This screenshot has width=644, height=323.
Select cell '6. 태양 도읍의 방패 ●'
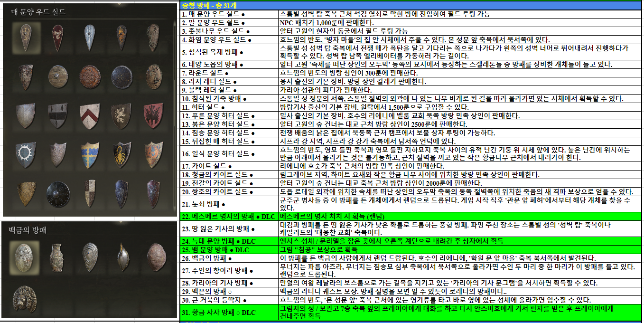(229, 65)
